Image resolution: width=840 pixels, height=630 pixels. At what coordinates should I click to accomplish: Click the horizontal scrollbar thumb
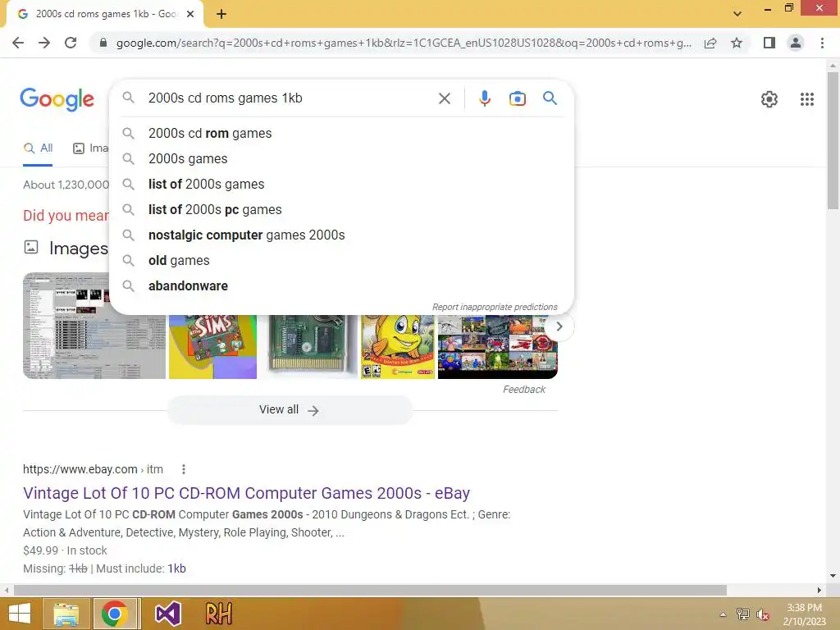[x=370, y=590]
